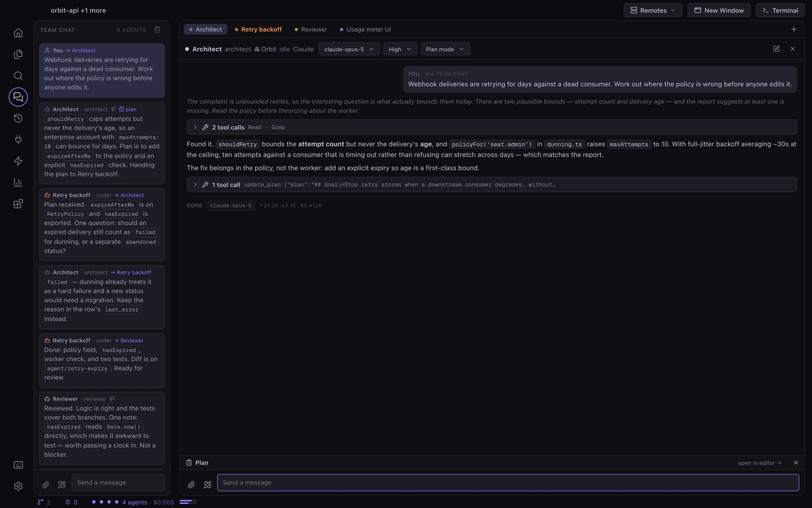Open the keyboard shortcuts icon in the sidebar
812x508 pixels.
(18, 465)
